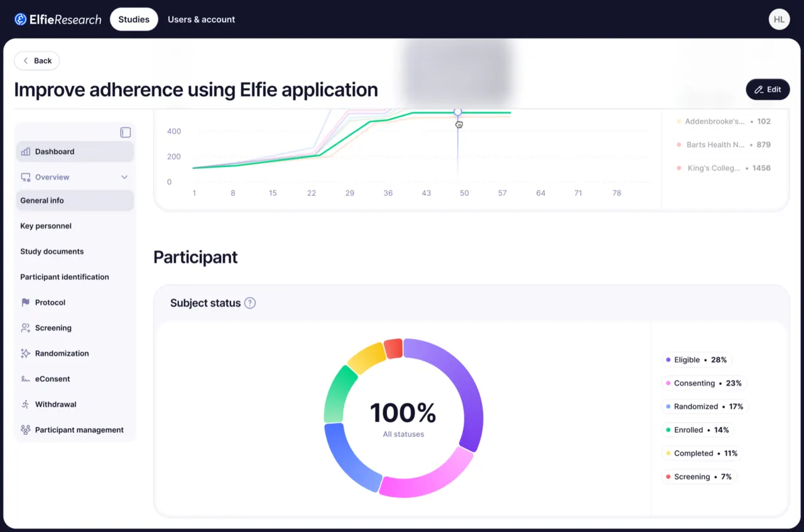The height and width of the screenshot is (532, 804).
Task: Click the eConsent signature icon
Action: 26,379
